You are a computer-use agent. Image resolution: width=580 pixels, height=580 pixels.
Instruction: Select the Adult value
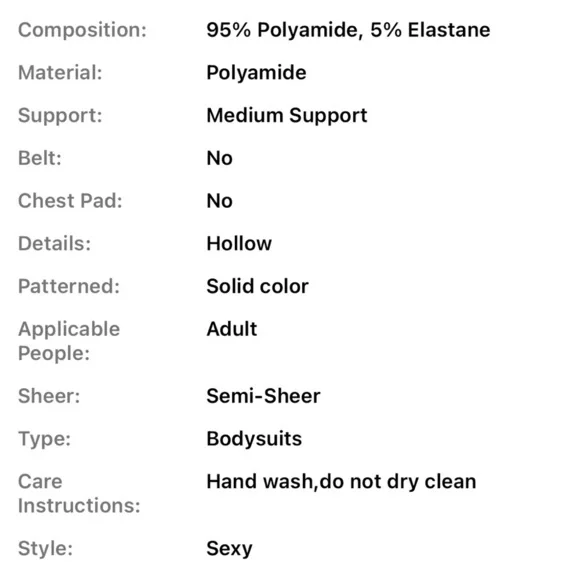pos(232,329)
